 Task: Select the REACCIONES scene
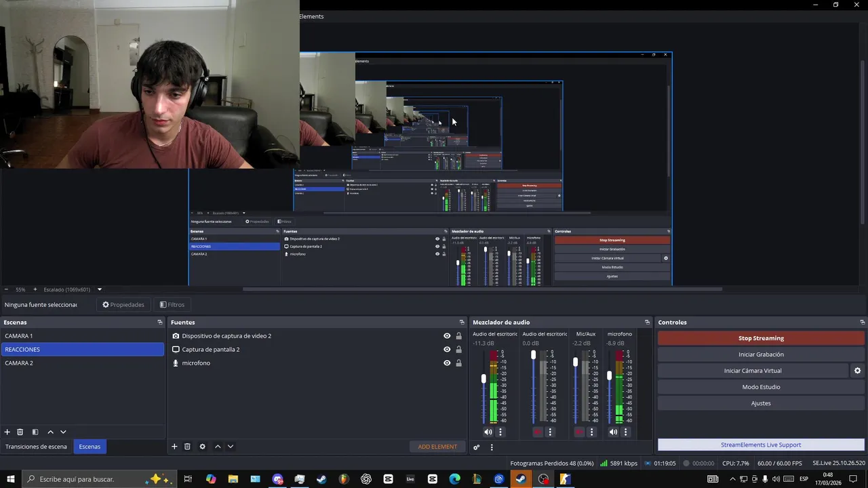pyautogui.click(x=82, y=349)
